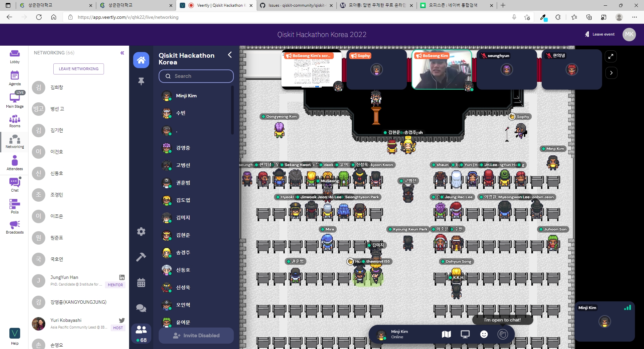Toggle screen share in bottom bar

(465, 334)
